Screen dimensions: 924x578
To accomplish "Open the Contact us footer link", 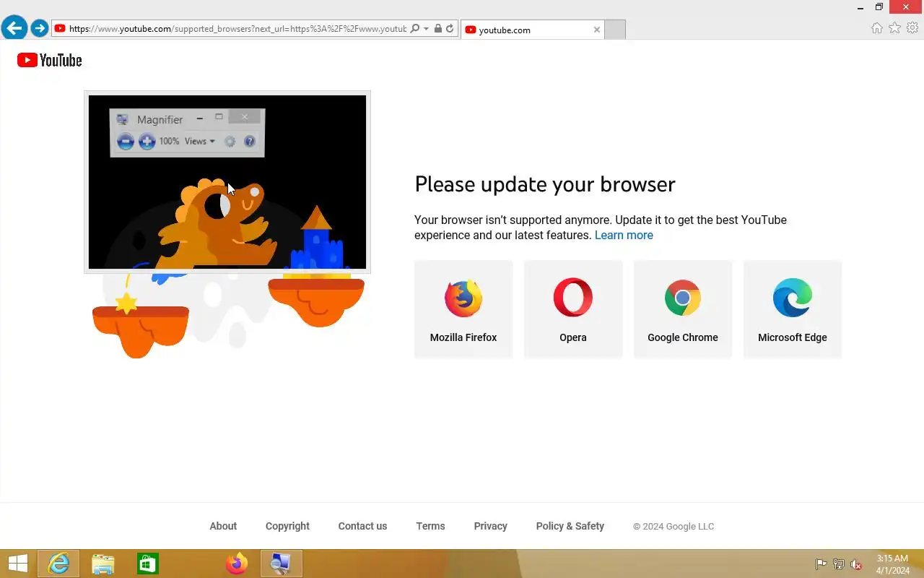I will [362, 526].
